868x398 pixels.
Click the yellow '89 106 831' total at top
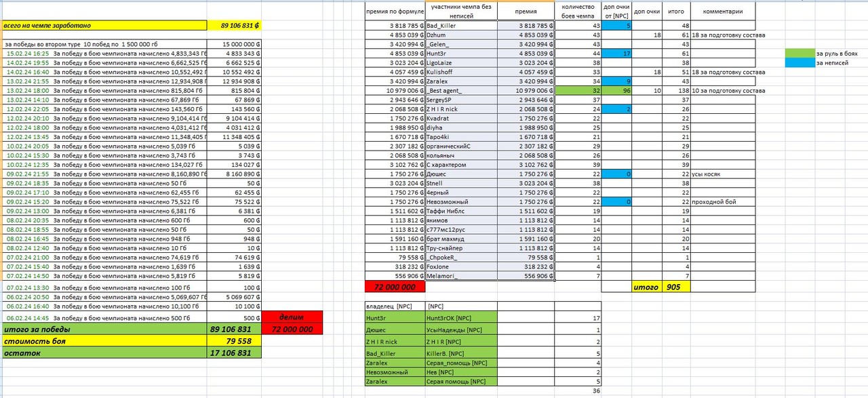coord(234,25)
